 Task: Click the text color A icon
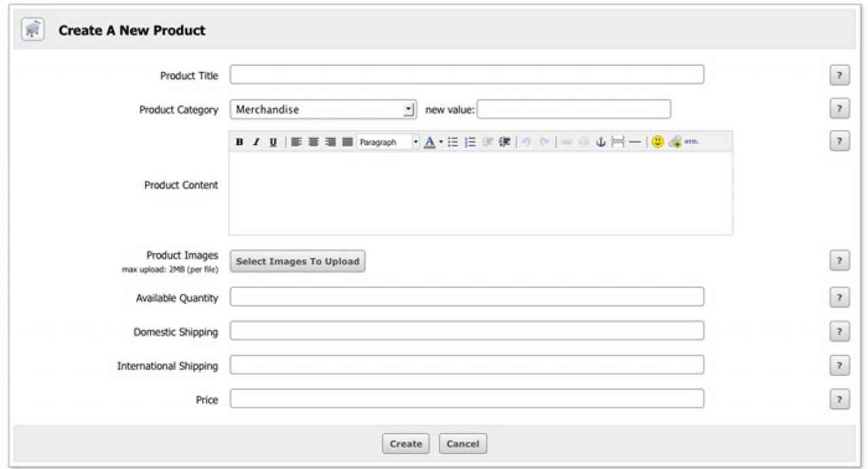click(429, 142)
